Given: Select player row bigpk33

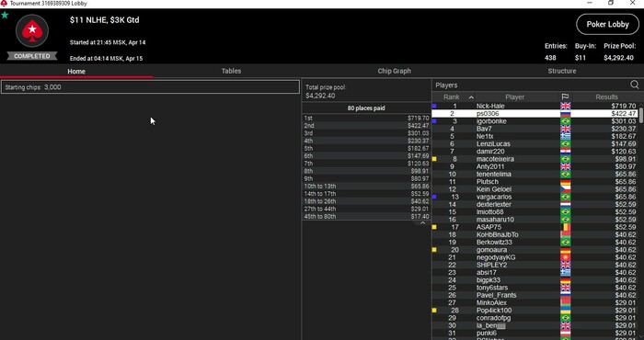Looking at the screenshot, I should tap(535, 280).
